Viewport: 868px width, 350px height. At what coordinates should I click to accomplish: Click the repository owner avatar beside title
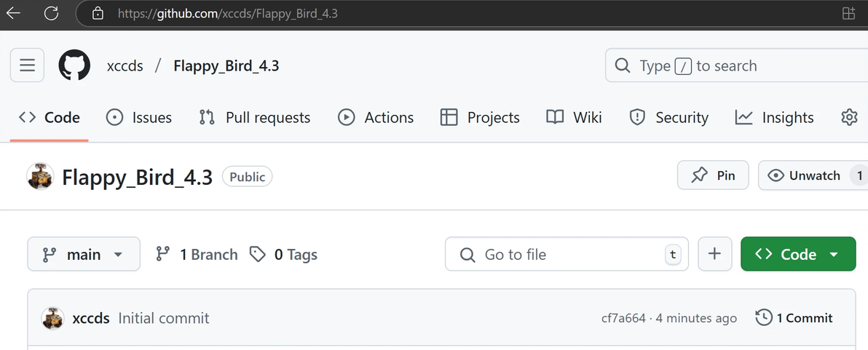point(40,176)
